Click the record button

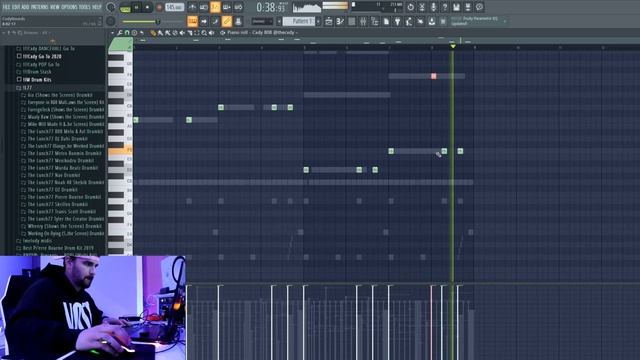pyautogui.click(x=160, y=7)
